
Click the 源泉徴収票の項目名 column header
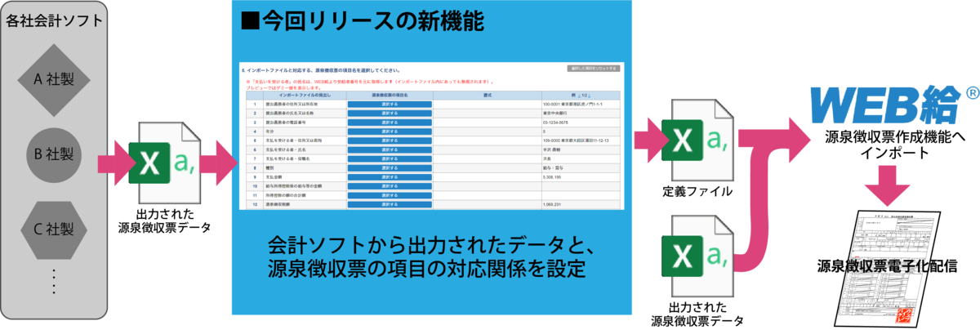click(390, 96)
